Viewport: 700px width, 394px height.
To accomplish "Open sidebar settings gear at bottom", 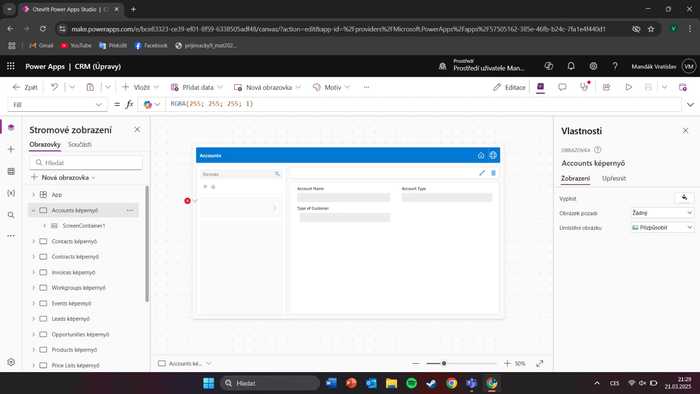I will click(11, 362).
